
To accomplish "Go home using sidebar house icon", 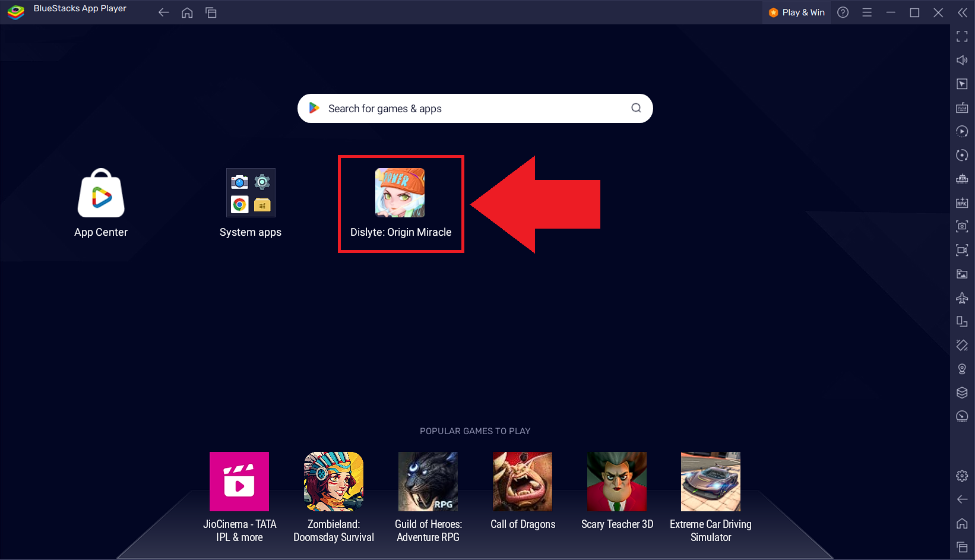I will point(962,523).
